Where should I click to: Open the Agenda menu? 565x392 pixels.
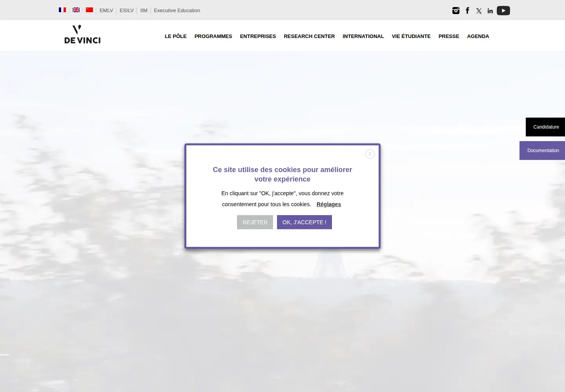pyautogui.click(x=478, y=36)
